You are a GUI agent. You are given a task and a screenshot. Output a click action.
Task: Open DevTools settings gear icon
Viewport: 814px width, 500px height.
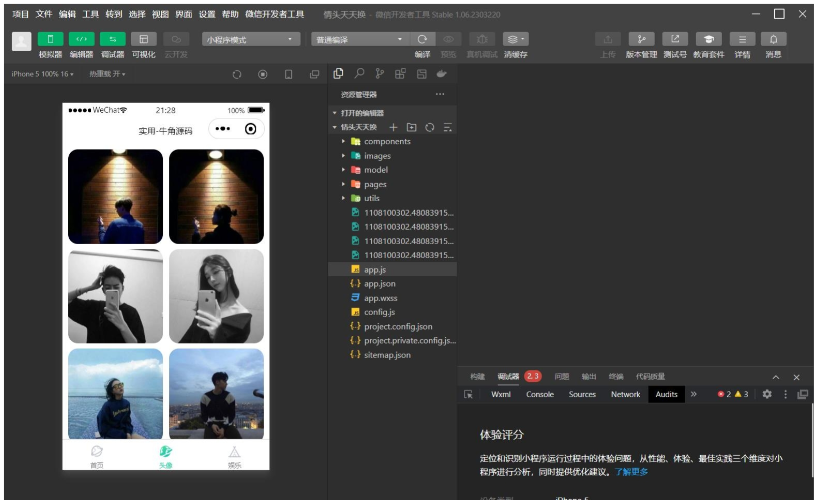click(767, 394)
